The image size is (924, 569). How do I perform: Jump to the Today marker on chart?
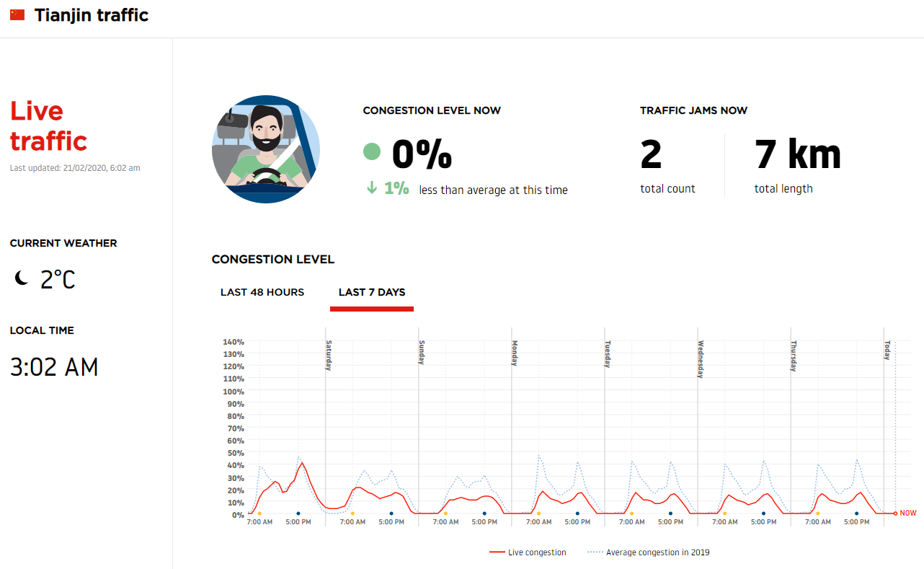[888, 350]
